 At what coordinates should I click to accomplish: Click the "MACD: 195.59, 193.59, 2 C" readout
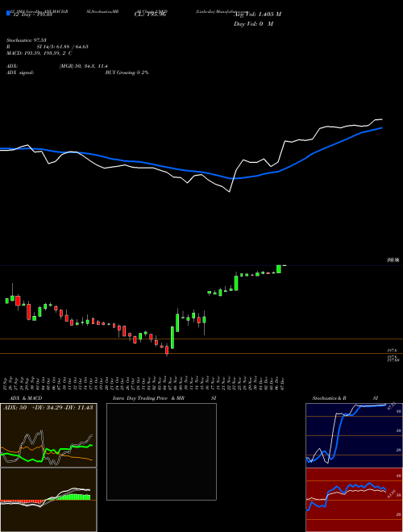tap(39, 53)
